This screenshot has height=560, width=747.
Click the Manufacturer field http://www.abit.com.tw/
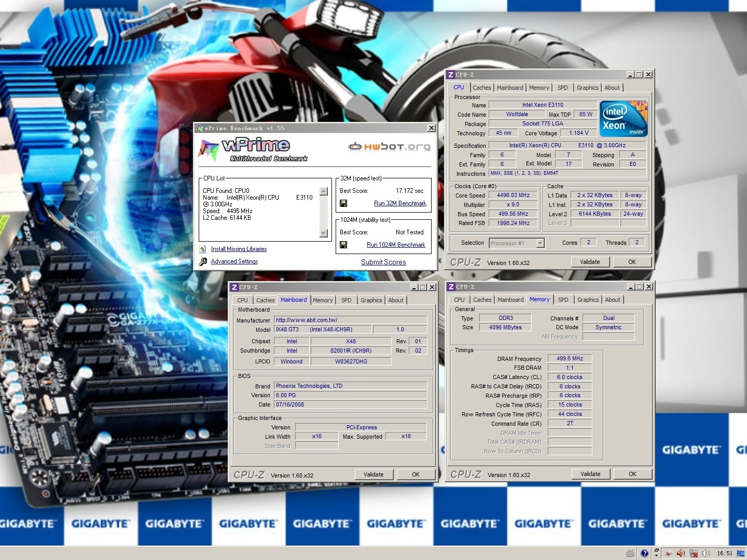(350, 320)
